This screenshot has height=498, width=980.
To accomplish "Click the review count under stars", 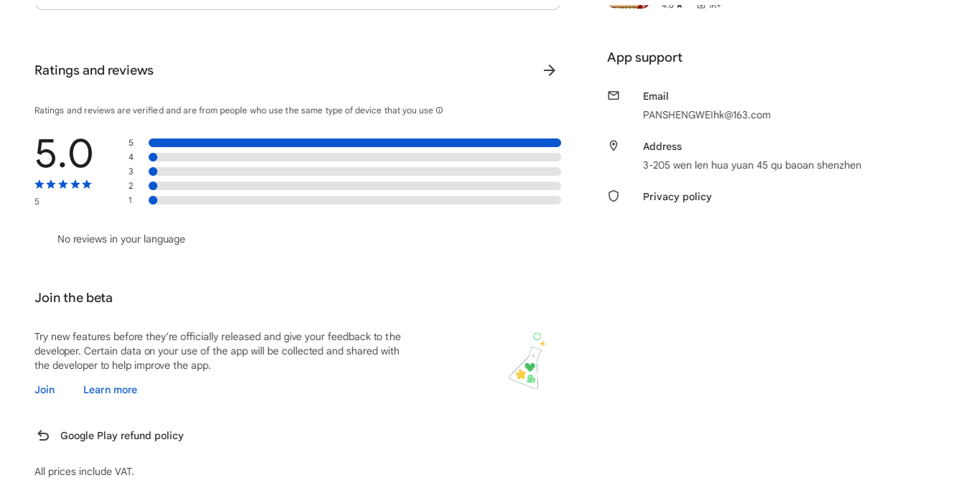I will coord(37,202).
